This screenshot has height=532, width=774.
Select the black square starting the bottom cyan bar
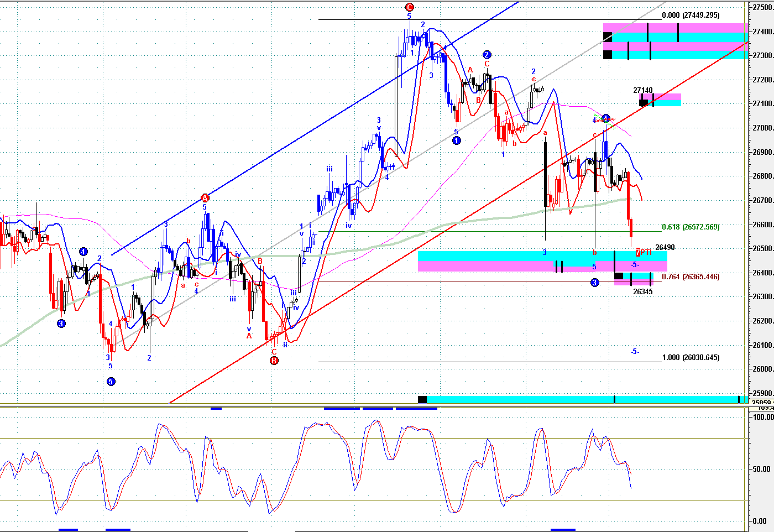(422, 399)
